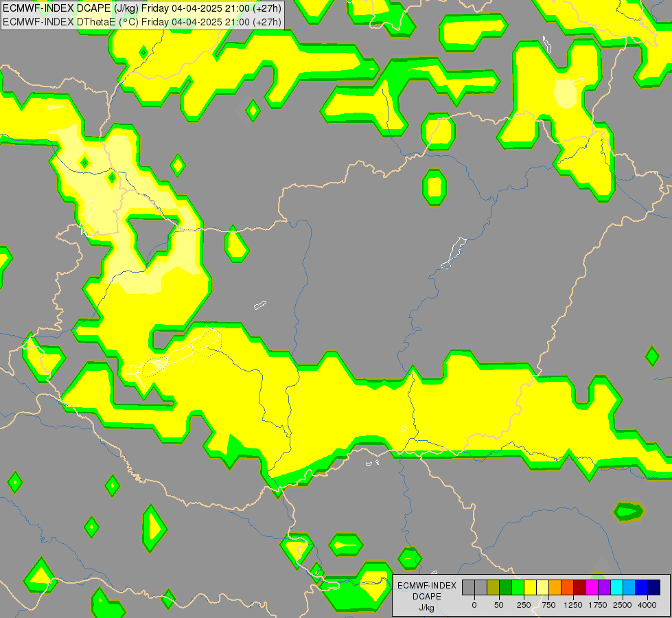Click the legend value 250

pyautogui.click(x=524, y=605)
